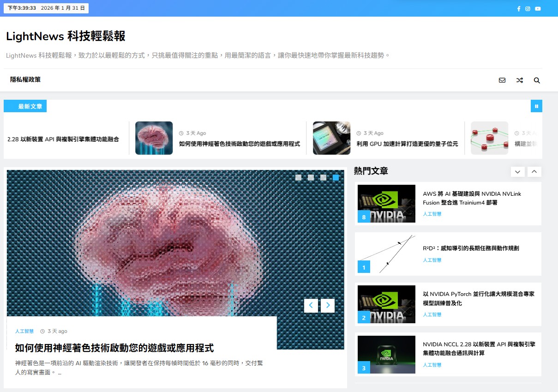The image size is (558, 392).
Task: Select the fourth active slider dot
Action: pyautogui.click(x=336, y=178)
